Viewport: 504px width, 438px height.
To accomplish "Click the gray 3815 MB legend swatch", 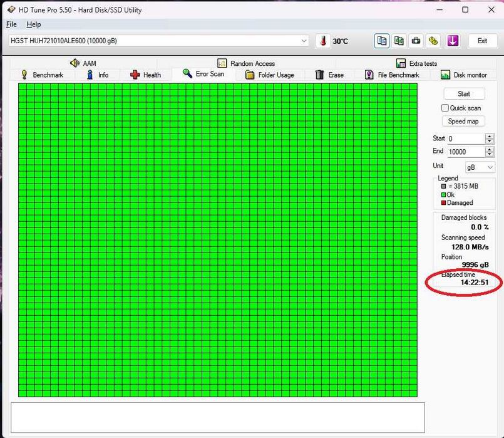I will click(443, 186).
